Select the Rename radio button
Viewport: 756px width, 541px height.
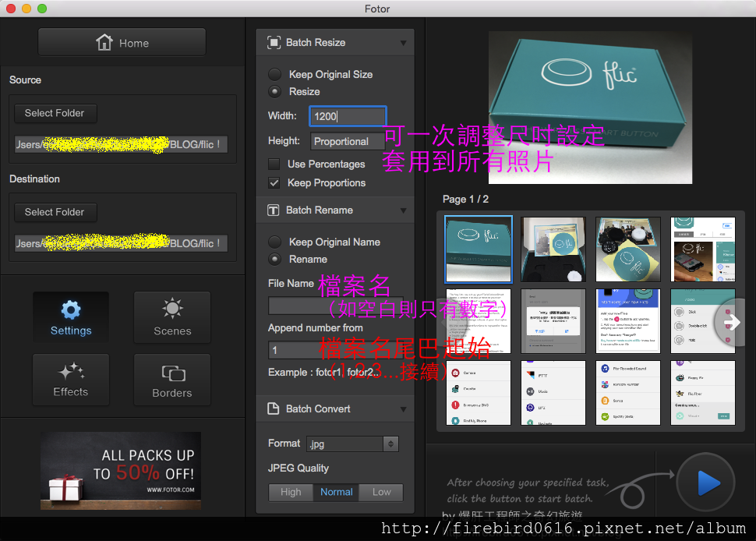[275, 259]
